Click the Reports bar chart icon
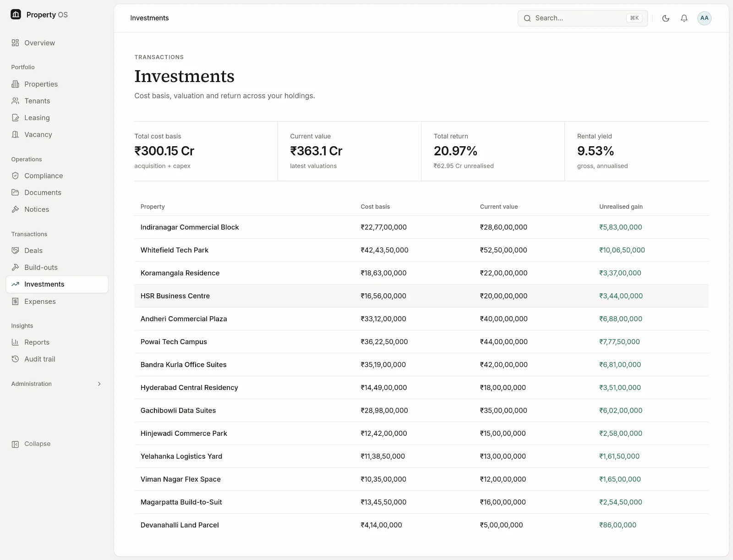Image resolution: width=733 pixels, height=560 pixels. [15, 342]
